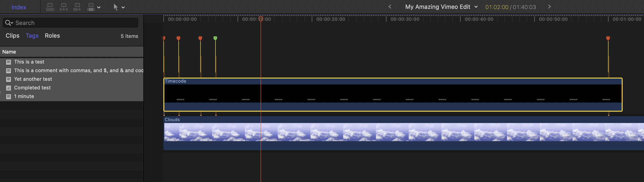Go forward in timeline history with right arrow

pyautogui.click(x=549, y=7)
